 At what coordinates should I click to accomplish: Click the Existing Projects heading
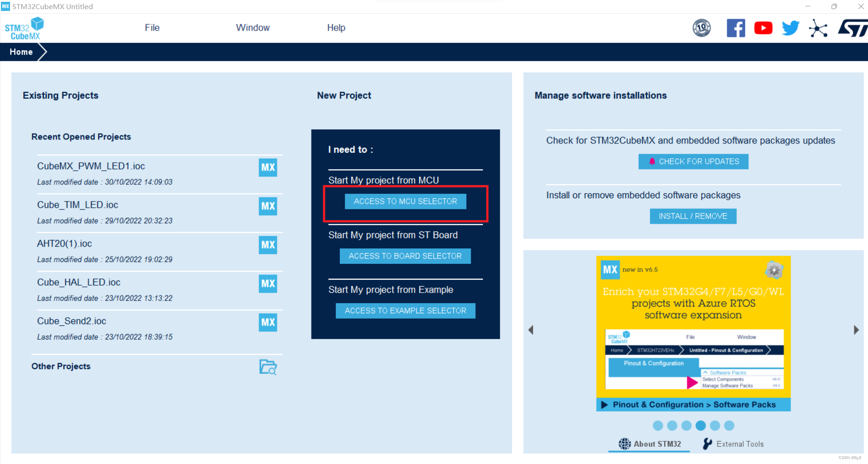click(61, 95)
